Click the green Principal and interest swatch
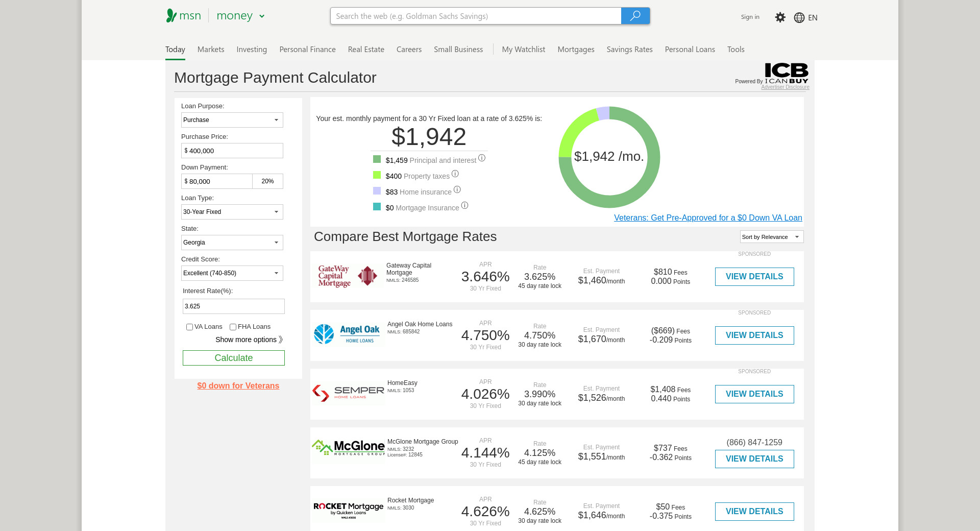 (x=377, y=159)
